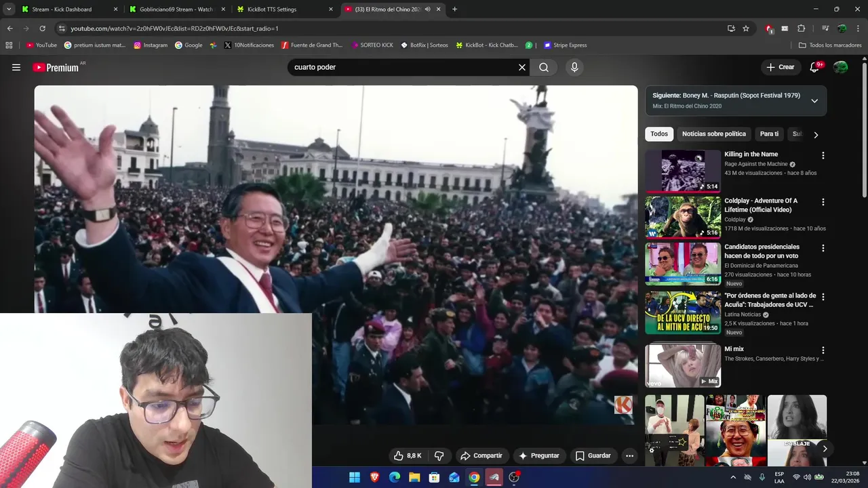
Task: Like the video with 8,8 K
Action: point(408,455)
